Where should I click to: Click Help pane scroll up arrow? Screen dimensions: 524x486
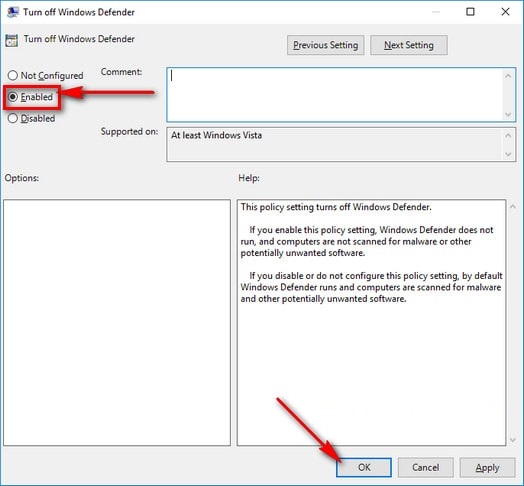513,207
